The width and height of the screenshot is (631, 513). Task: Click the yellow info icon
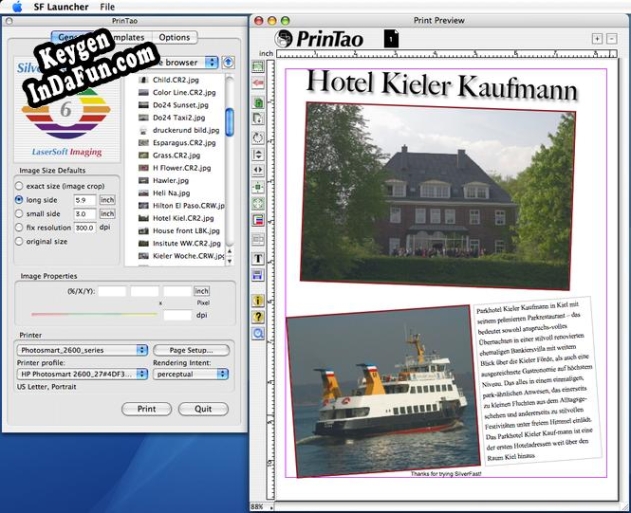[258, 301]
